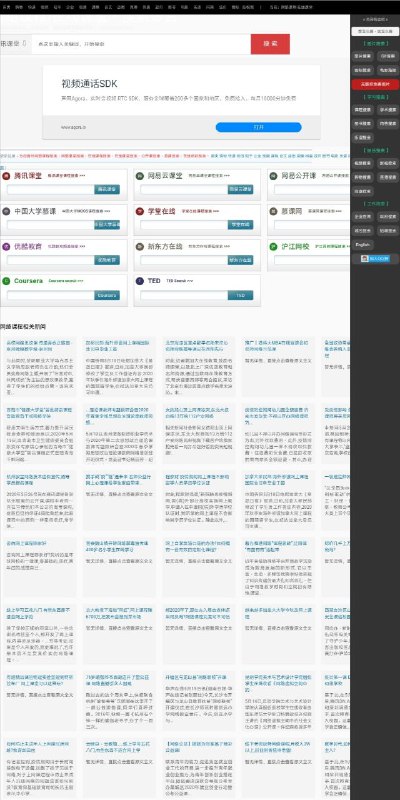Click the 学堂在线 card title text
Screen dimensions: 400x800
click(x=162, y=211)
